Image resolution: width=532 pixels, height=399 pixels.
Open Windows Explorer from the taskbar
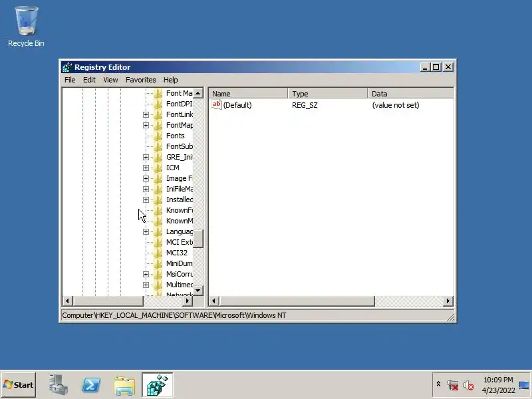tap(124, 385)
